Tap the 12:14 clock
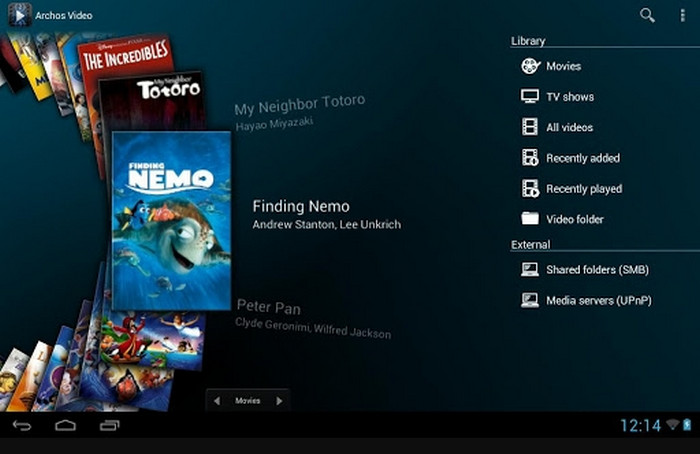This screenshot has height=454, width=700. pyautogui.click(x=641, y=425)
